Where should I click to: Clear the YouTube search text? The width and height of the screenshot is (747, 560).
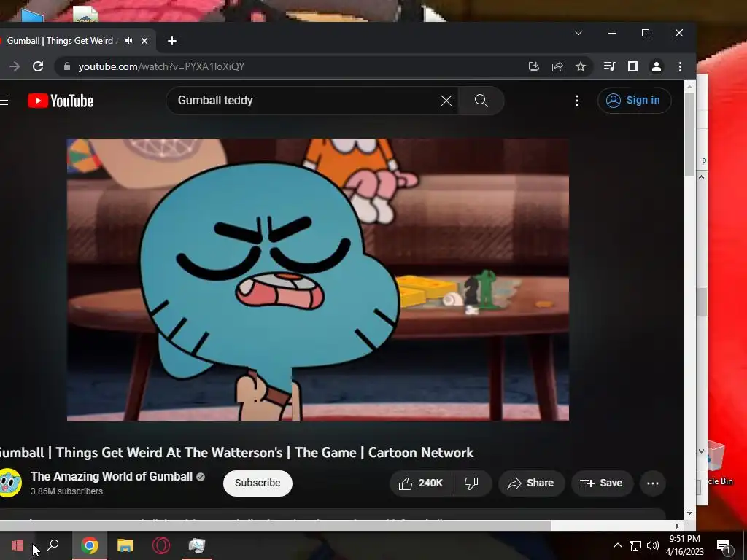coord(446,101)
